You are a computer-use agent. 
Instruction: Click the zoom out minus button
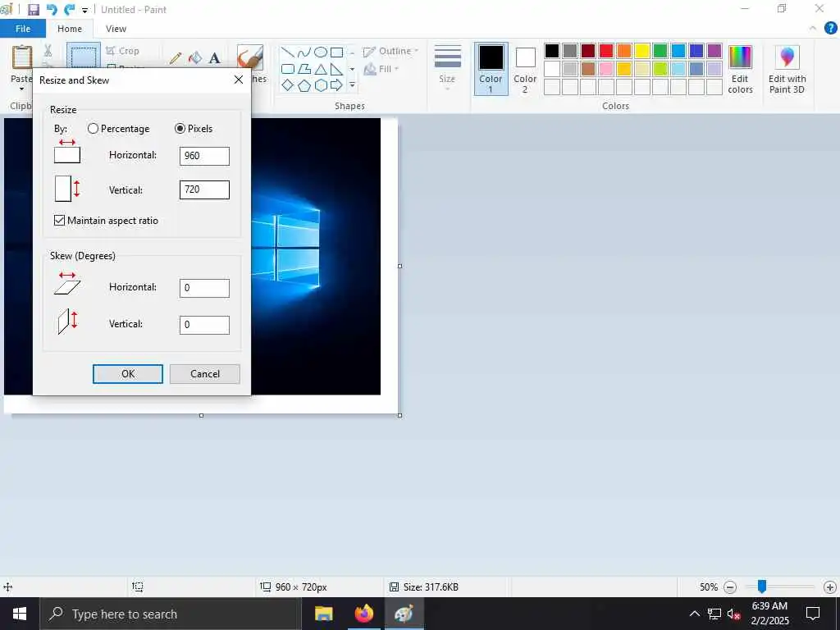click(x=729, y=587)
